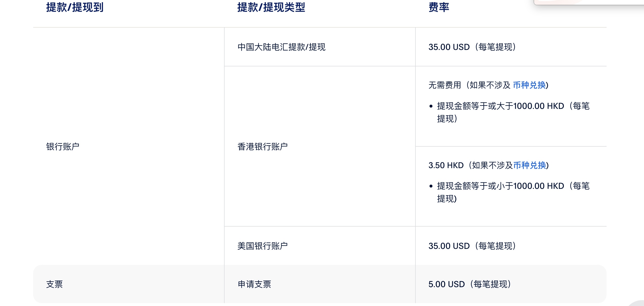Click the 申请支票 cell
644x306 pixels.
[x=254, y=284]
